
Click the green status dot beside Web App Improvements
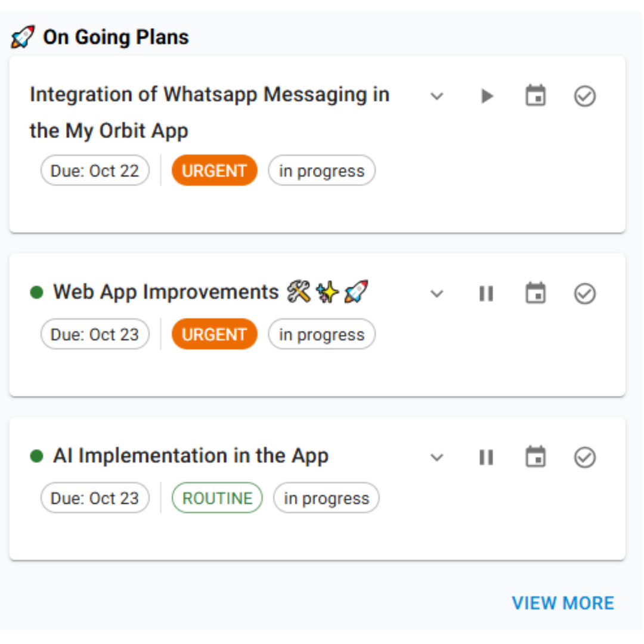[37, 292]
